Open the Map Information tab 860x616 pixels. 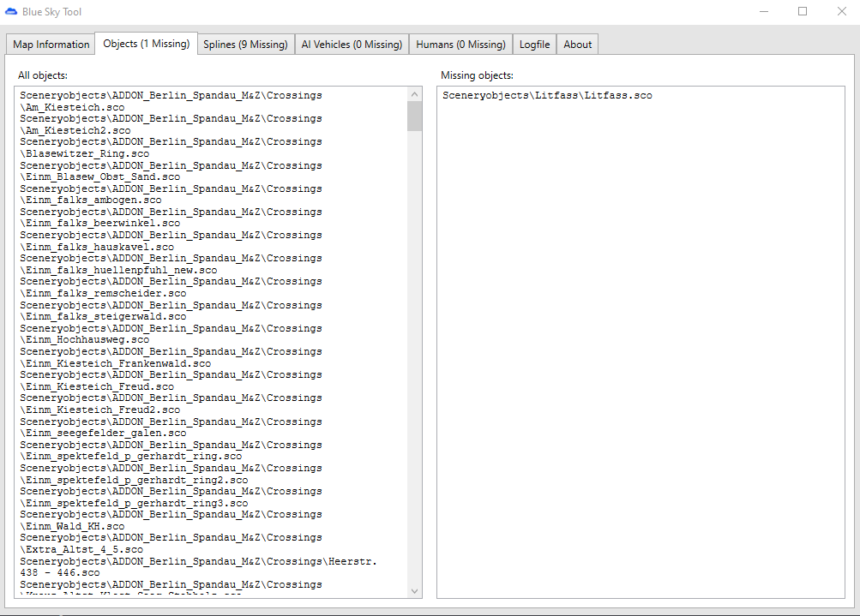(x=51, y=45)
